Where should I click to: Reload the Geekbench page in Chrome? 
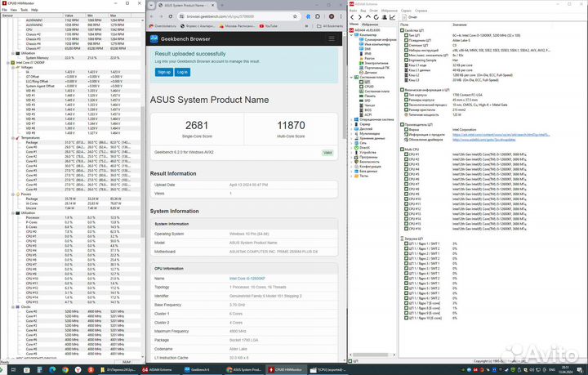[171, 16]
